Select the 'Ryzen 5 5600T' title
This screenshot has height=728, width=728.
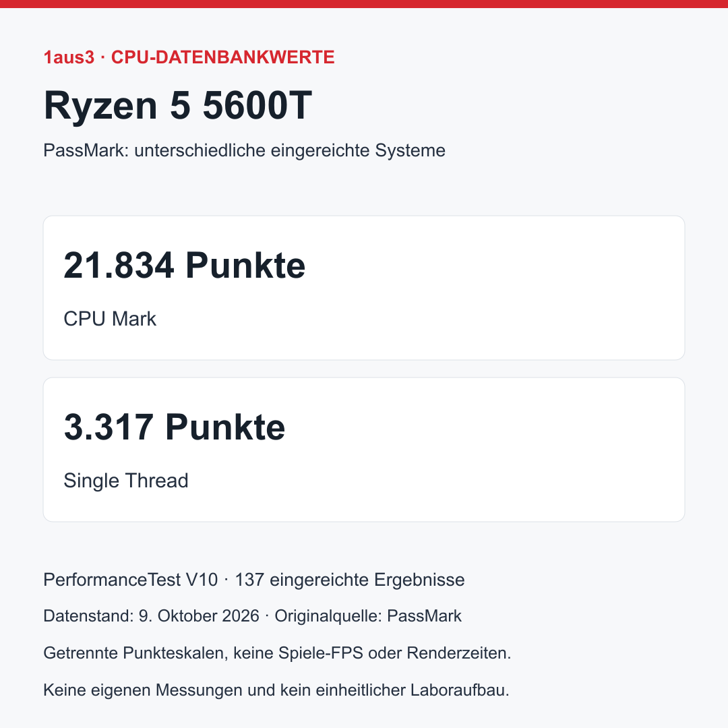click(177, 105)
